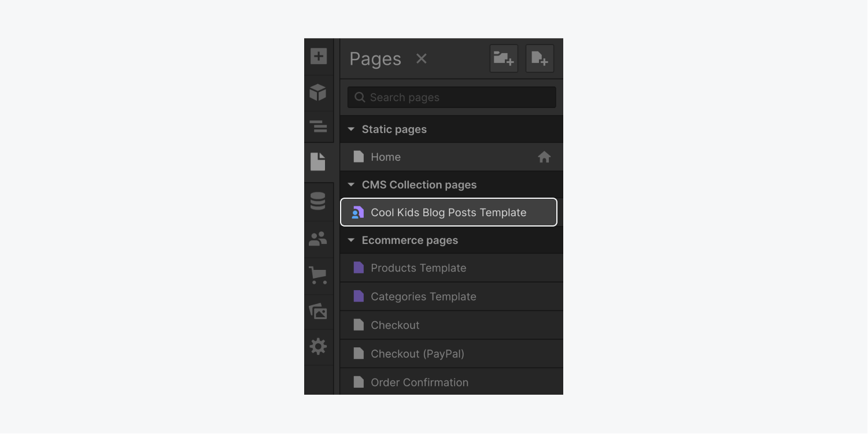Open the CMS database icon
This screenshot has height=434, width=868.
coord(318,201)
